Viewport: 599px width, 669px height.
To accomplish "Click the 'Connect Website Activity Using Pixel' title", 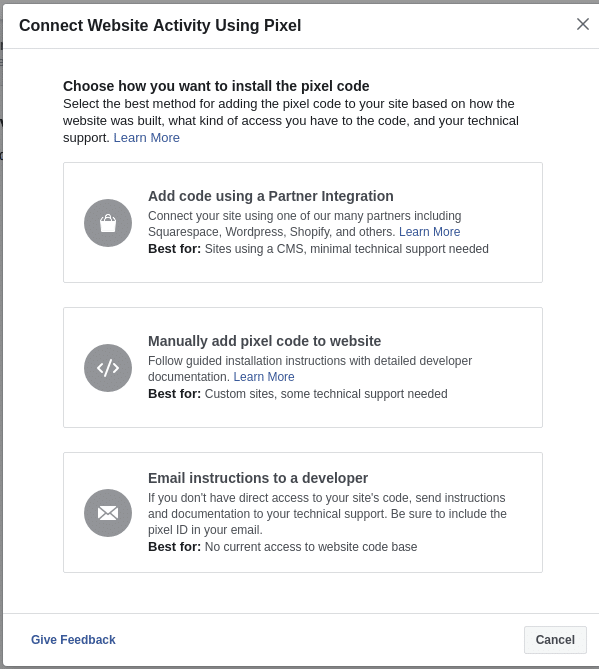I will tap(160, 26).
